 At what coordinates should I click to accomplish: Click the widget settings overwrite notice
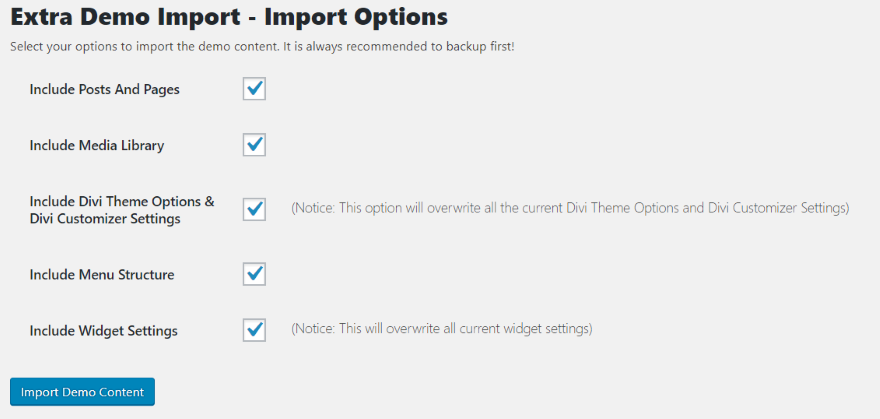[x=441, y=328]
